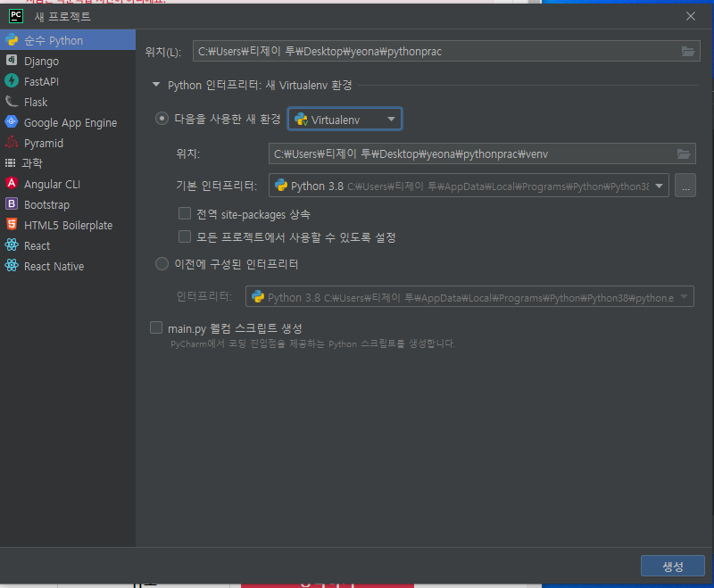Browse folder for project 위치(L) path
Viewport: 714px width, 588px height.
688,52
